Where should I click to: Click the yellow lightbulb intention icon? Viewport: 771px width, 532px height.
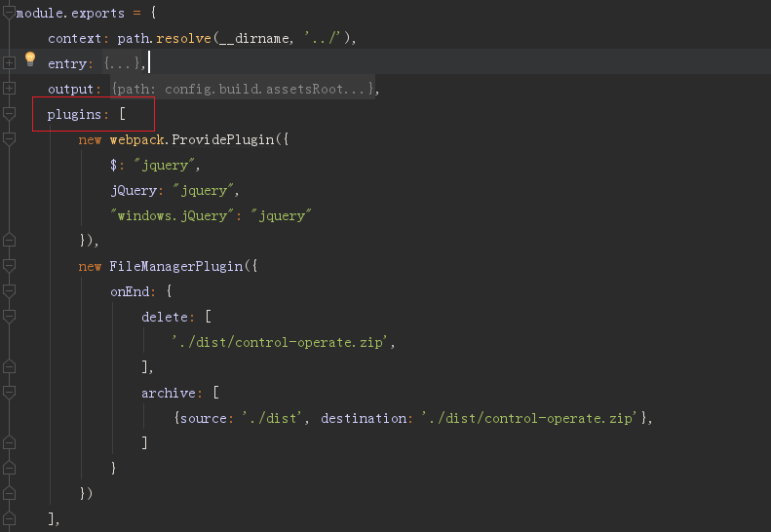pos(30,58)
